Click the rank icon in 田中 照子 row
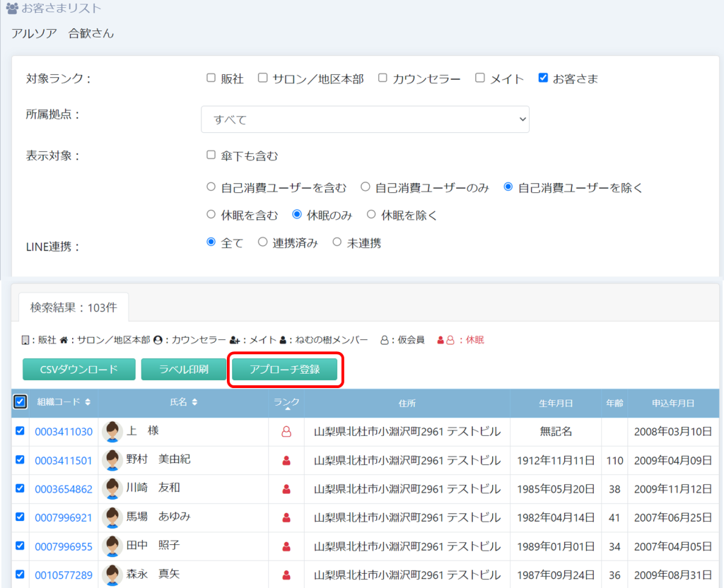The width and height of the screenshot is (724, 588). [286, 546]
